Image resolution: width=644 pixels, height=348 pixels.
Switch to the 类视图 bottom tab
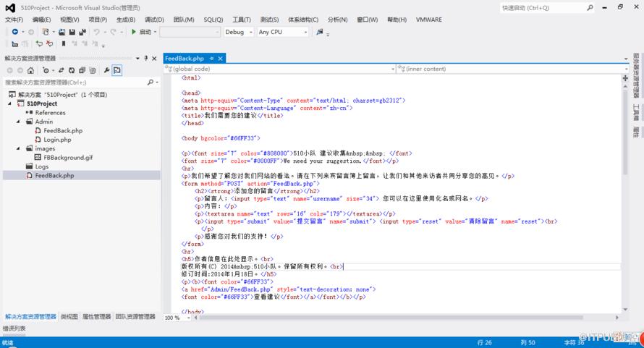pos(69,317)
